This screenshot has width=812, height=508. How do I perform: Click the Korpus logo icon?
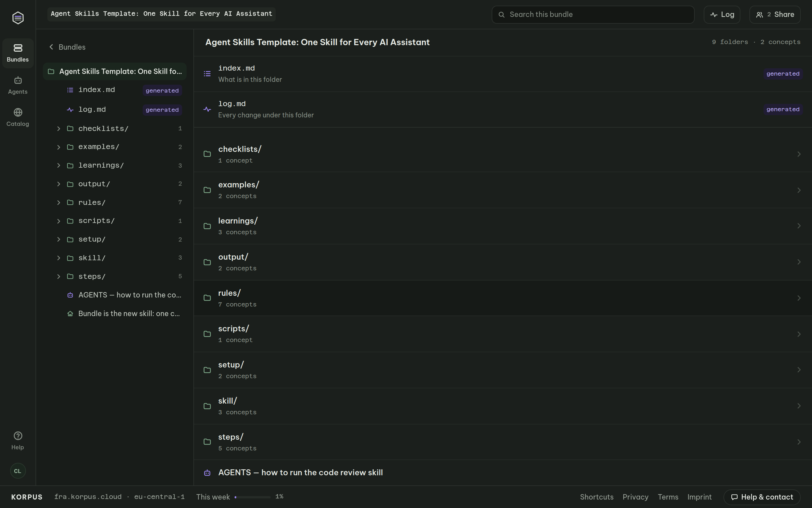[x=18, y=17]
